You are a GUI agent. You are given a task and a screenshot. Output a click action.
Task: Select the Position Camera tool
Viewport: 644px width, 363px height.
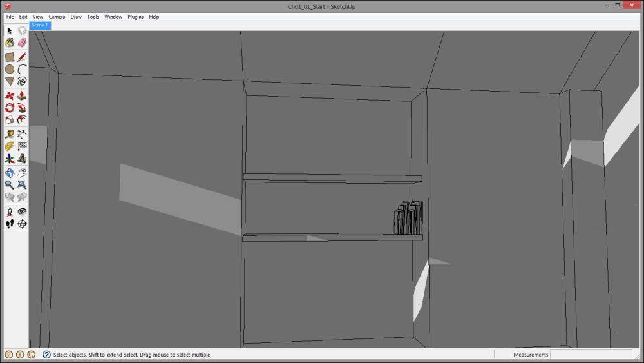click(x=10, y=211)
